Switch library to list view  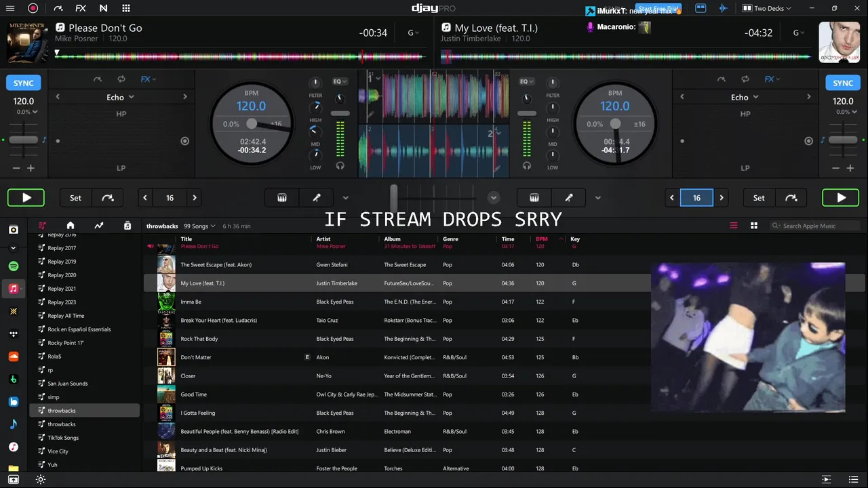click(x=733, y=226)
